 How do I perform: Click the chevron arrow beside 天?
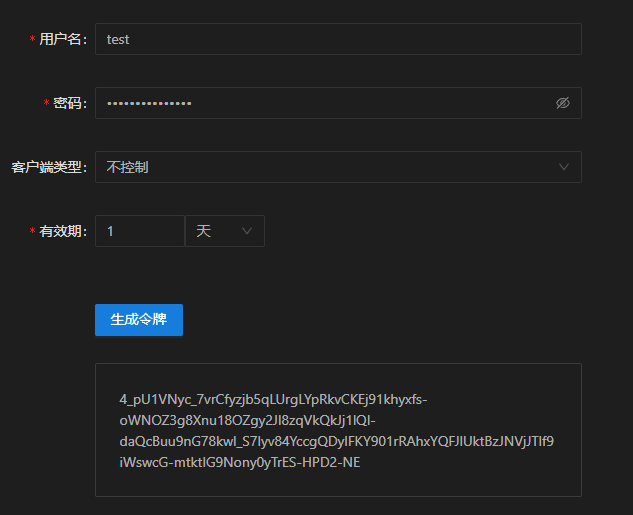click(x=247, y=231)
